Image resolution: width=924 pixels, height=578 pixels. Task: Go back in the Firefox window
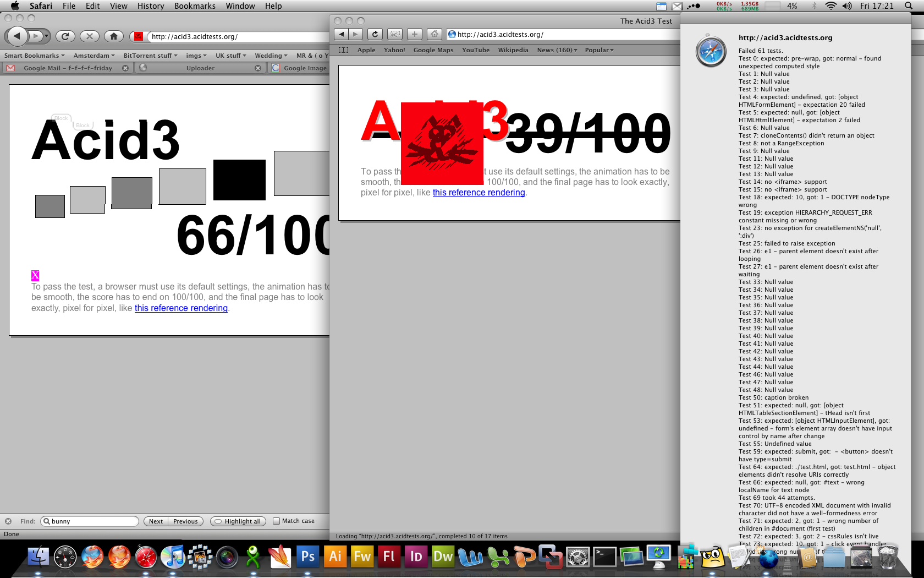tap(16, 36)
